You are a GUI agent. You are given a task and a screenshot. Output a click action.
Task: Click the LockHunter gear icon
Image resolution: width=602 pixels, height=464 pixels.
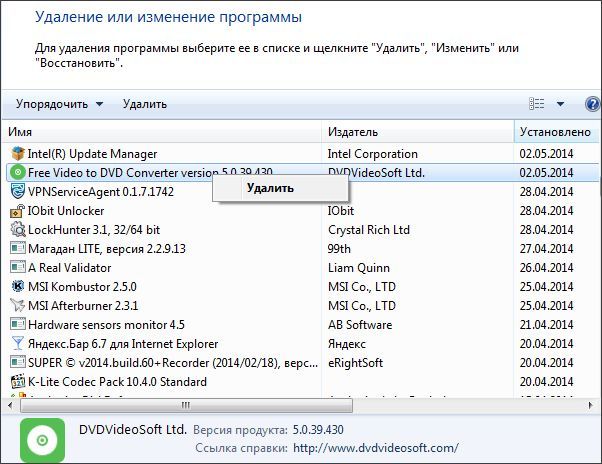(x=18, y=230)
